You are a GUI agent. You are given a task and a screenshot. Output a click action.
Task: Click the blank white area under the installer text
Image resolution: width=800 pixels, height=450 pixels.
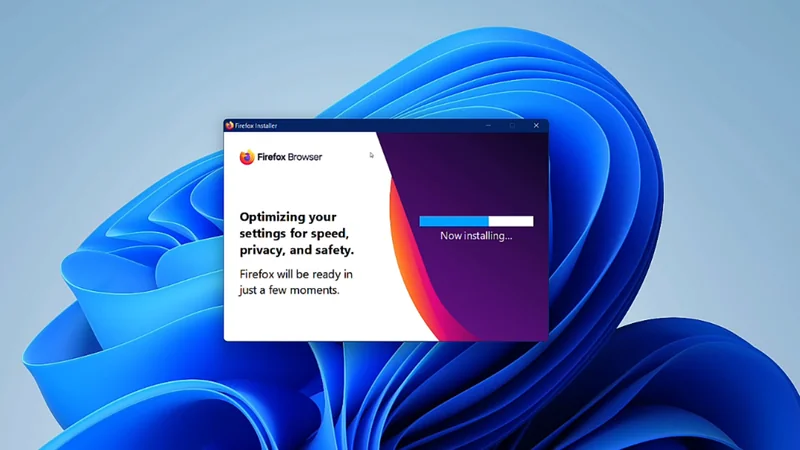300,322
